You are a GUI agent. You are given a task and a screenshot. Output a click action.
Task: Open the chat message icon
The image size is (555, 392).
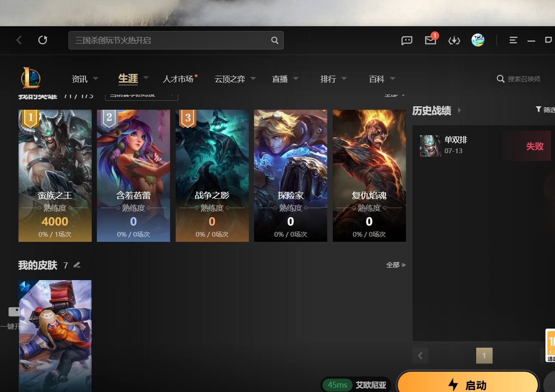[x=407, y=40]
